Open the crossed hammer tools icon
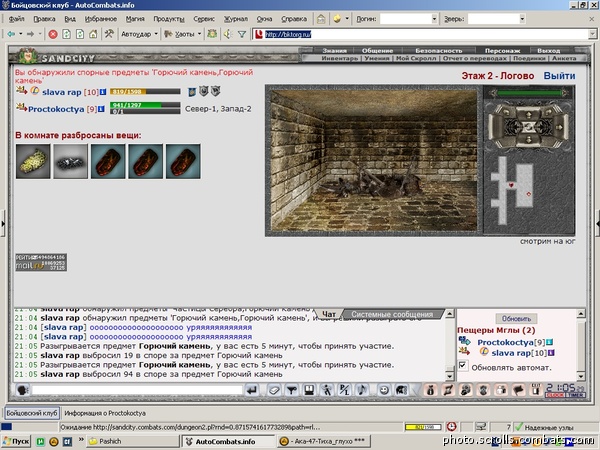600x450 pixels. click(109, 34)
